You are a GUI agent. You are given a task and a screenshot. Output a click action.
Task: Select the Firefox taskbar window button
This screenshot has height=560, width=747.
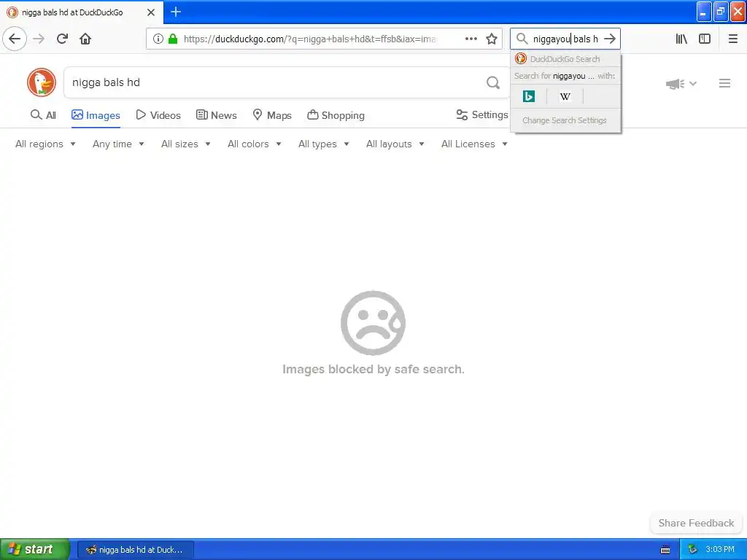[x=136, y=550]
